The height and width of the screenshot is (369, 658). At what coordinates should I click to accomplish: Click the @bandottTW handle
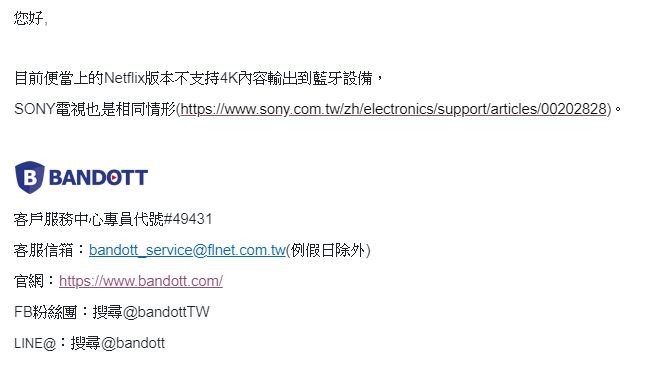(166, 312)
